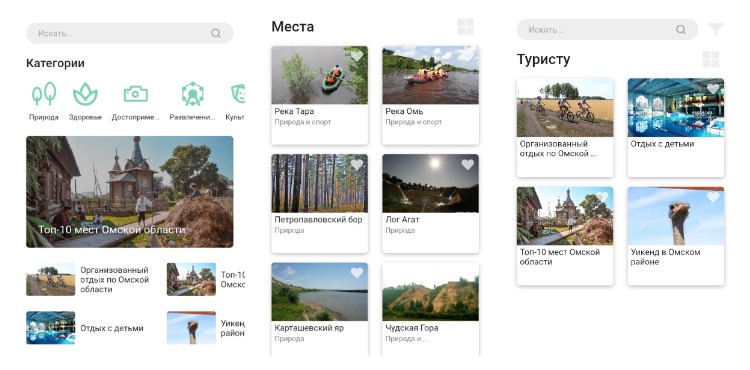Switch grid view beside Туристу heading

click(711, 59)
